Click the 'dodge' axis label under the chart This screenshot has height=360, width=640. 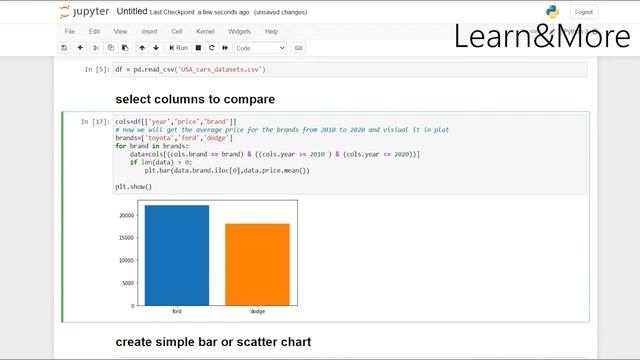pos(258,311)
